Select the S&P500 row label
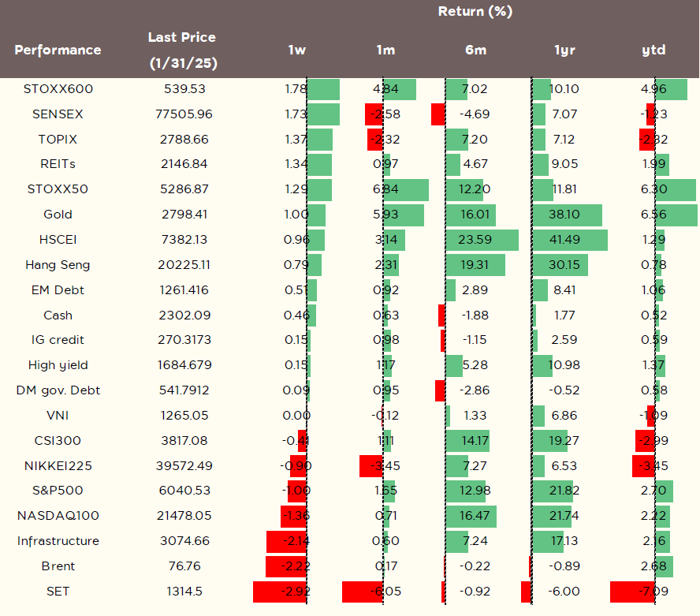Image resolution: width=700 pixels, height=616 pixels. [x=58, y=490]
